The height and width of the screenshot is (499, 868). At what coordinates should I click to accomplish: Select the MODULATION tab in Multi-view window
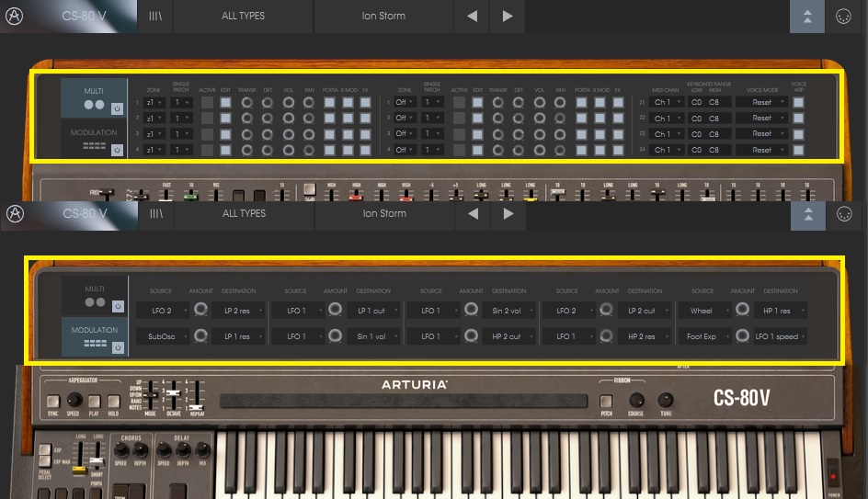tap(94, 138)
